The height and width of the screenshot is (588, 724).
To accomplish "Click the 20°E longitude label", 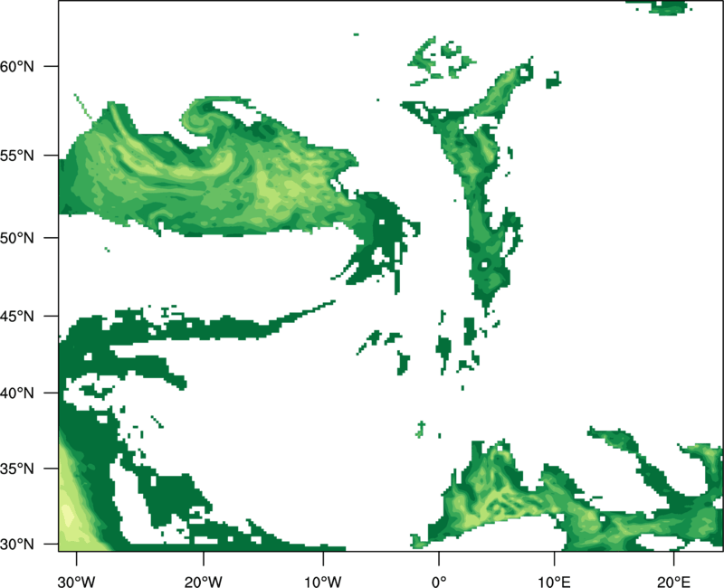I will (673, 582).
